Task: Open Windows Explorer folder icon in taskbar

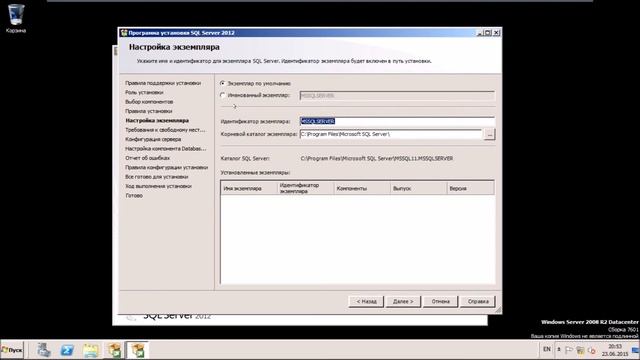Action: pos(91,350)
